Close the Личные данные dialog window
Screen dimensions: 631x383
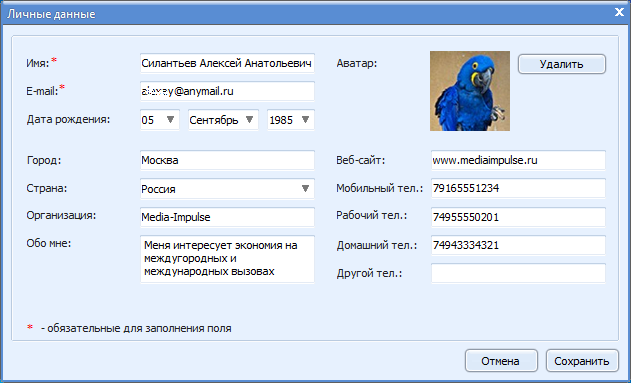coord(619,12)
